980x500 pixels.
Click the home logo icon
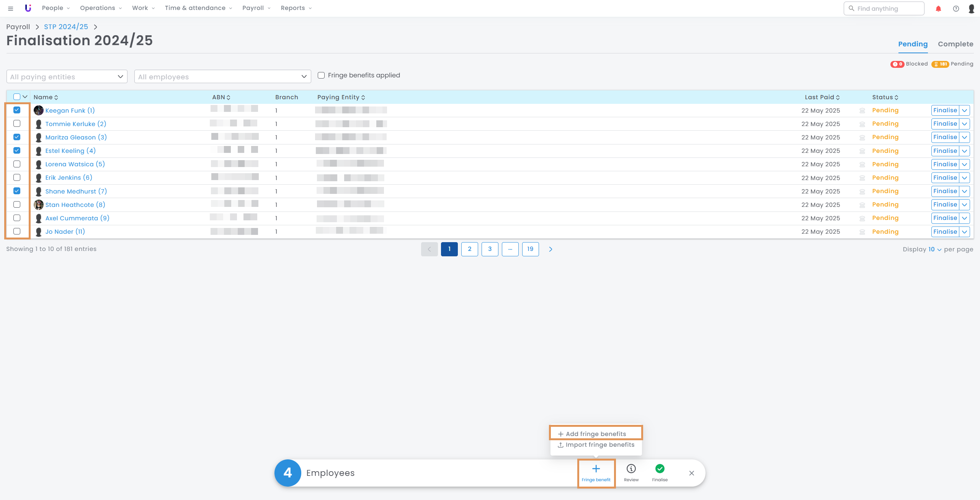tap(28, 8)
